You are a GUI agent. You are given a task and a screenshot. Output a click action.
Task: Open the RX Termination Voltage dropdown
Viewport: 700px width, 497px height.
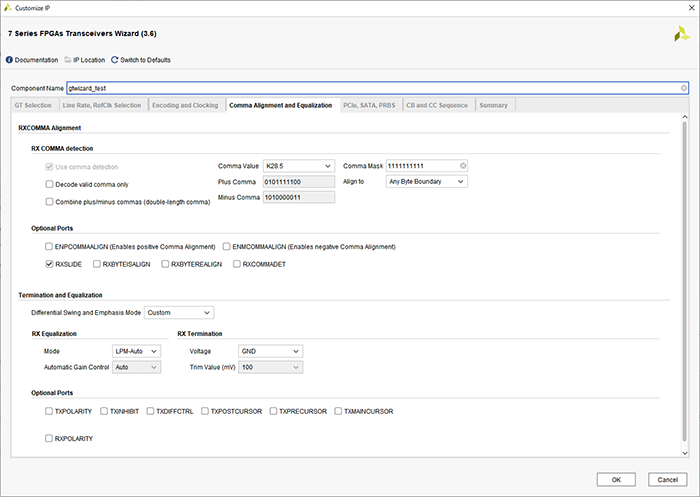click(271, 351)
